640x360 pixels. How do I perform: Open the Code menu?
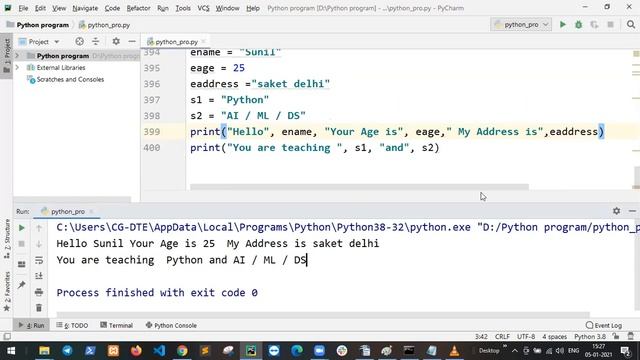click(112, 8)
